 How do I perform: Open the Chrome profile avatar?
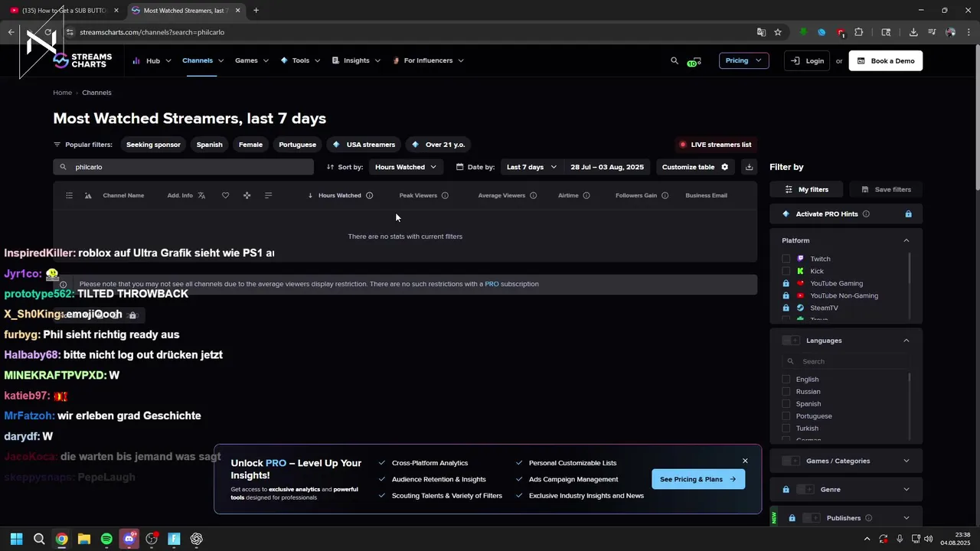pyautogui.click(x=950, y=32)
